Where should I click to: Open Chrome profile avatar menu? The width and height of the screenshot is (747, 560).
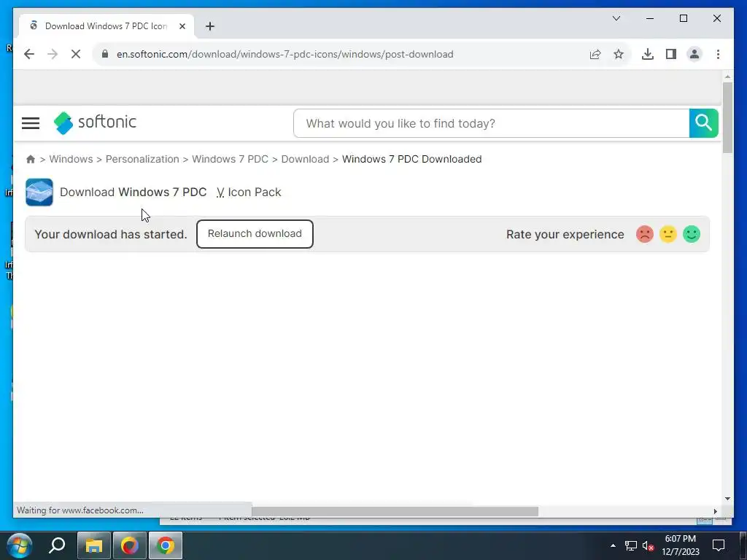(x=694, y=54)
